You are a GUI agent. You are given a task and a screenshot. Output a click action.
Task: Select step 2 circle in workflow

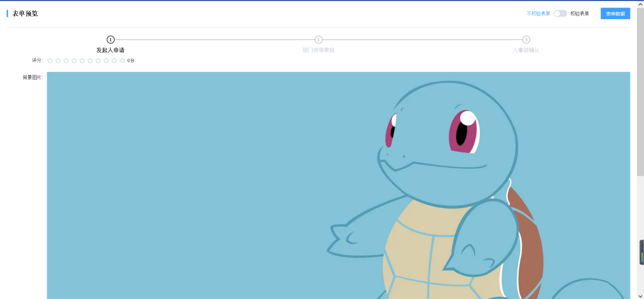tap(318, 40)
